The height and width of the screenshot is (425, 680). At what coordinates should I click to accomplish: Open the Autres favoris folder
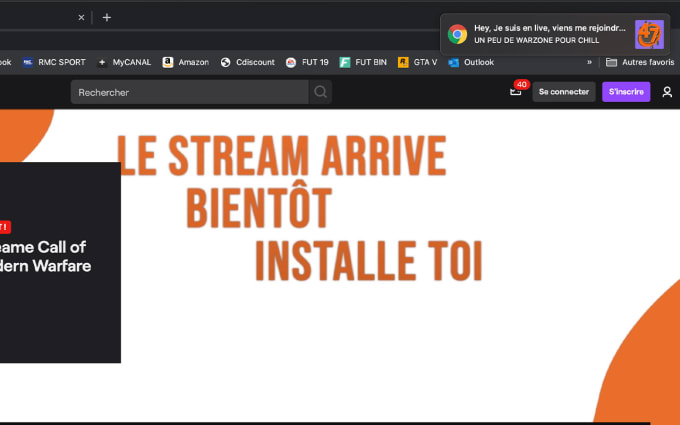[x=640, y=62]
